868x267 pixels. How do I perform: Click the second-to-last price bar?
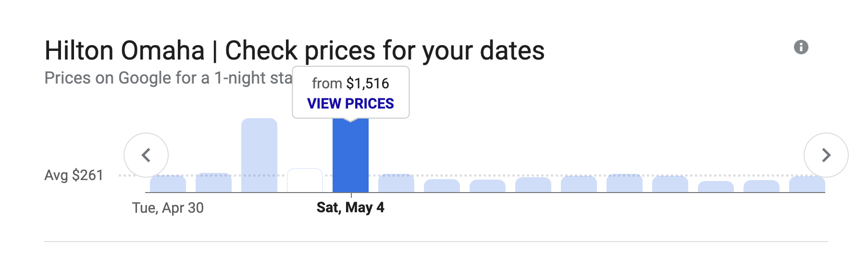pos(761,186)
